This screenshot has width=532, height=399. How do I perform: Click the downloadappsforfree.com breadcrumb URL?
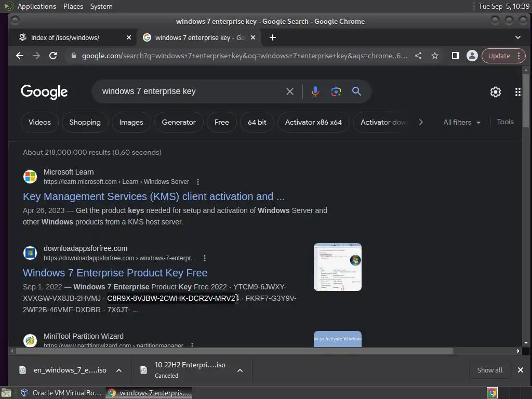tap(119, 258)
